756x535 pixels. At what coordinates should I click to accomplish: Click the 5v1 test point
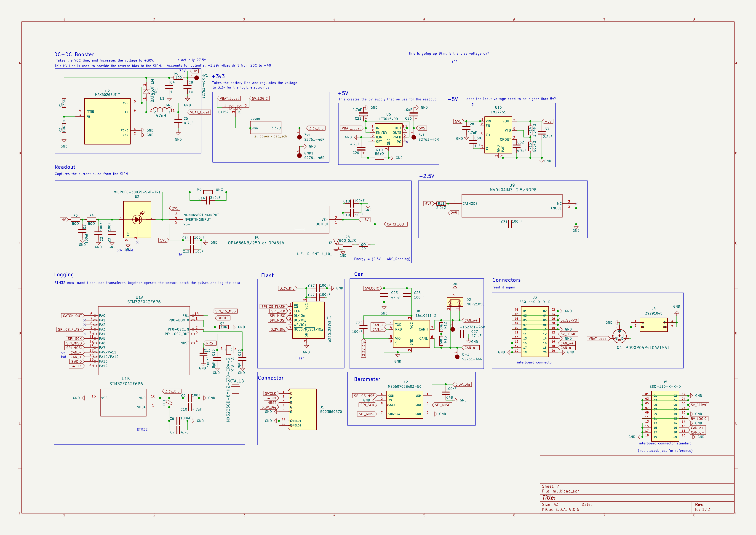tap(414, 137)
